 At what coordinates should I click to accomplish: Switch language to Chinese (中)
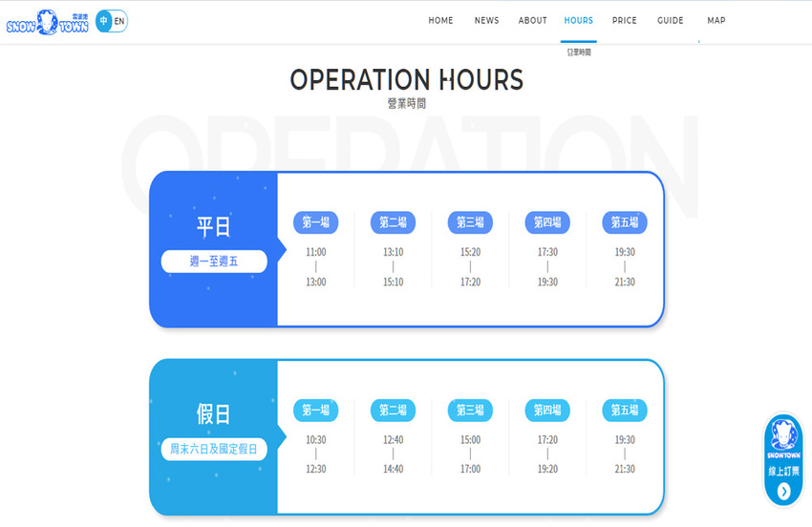(x=104, y=21)
